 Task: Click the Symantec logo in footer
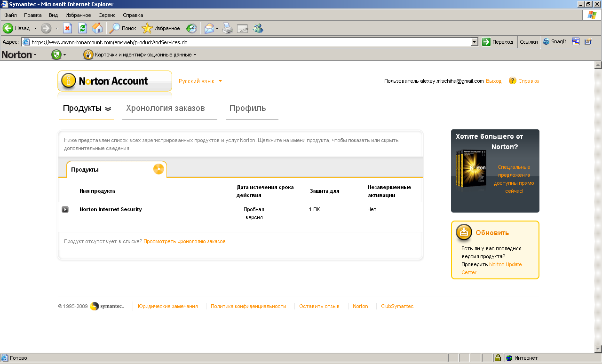107,306
